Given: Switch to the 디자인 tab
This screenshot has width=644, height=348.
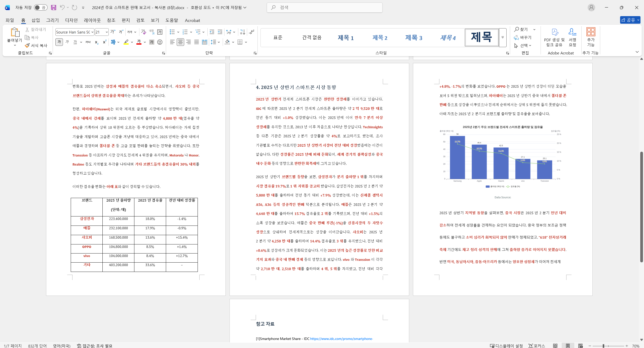Looking at the screenshot, I should (x=71, y=20).
